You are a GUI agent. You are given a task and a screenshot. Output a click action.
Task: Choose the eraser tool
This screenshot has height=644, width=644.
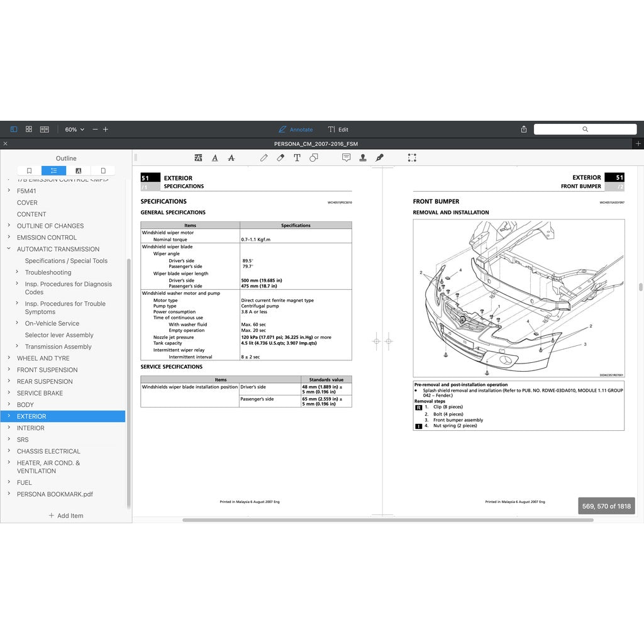[280, 158]
